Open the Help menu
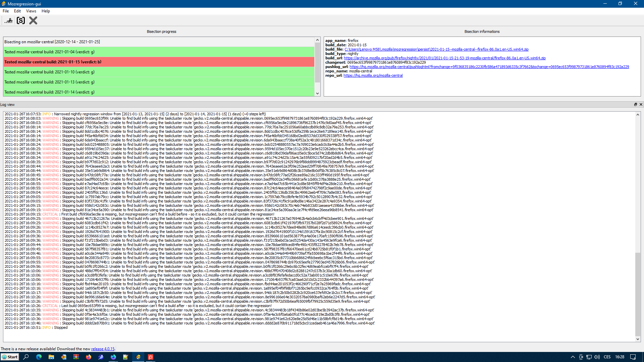 tap(46, 11)
